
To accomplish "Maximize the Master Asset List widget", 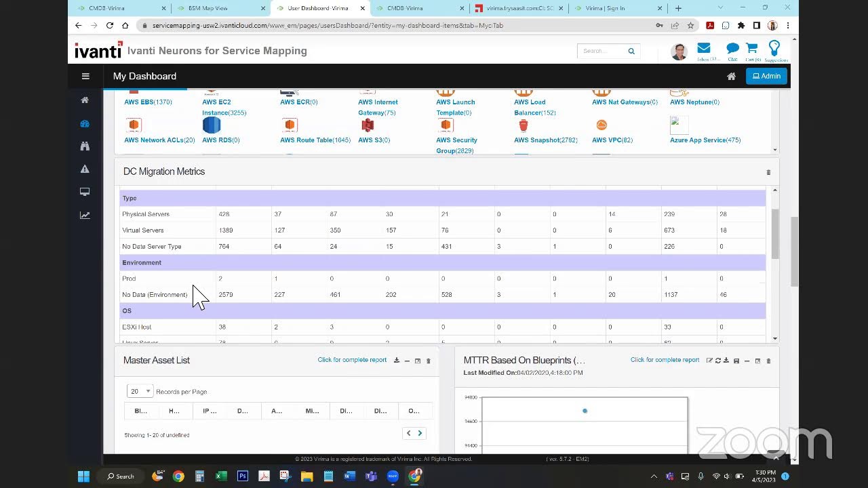I will 418,361.
